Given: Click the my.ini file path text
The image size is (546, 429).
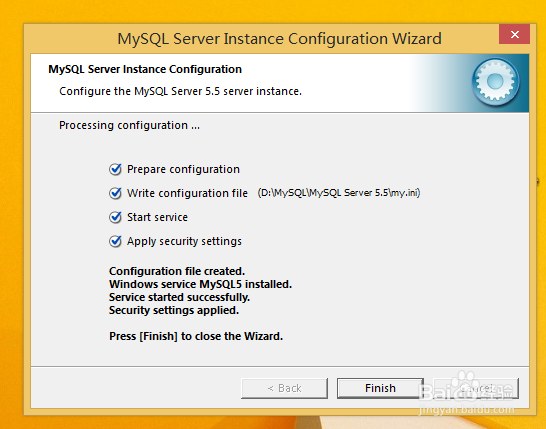Looking at the screenshot, I should point(339,193).
